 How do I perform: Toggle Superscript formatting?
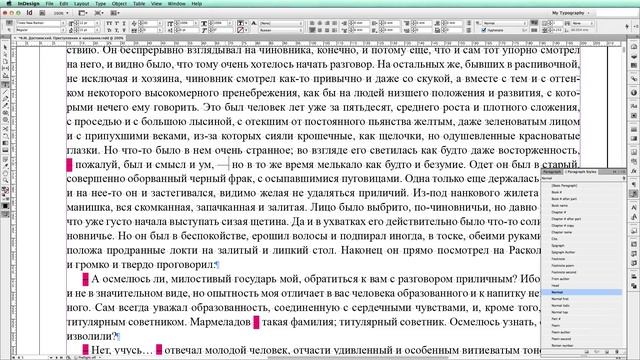click(x=117, y=23)
